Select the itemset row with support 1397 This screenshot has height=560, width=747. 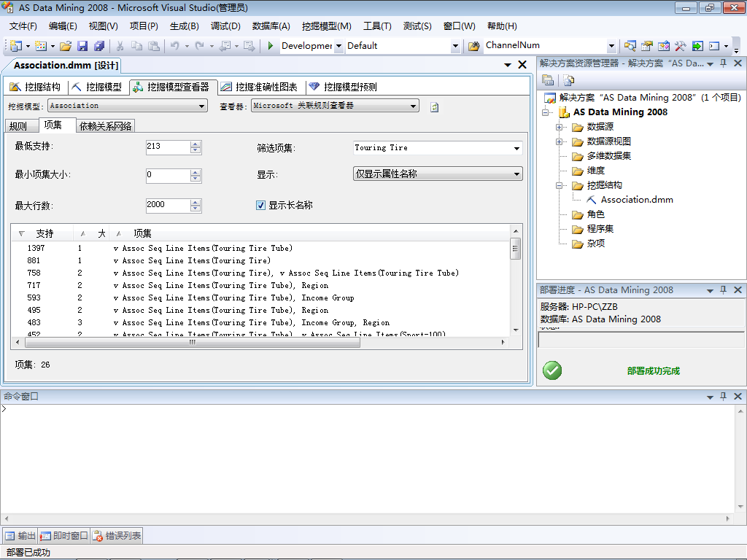[260, 248]
